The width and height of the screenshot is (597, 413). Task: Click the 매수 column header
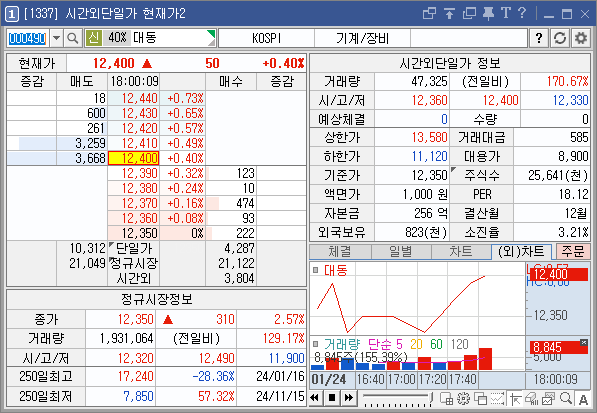(x=231, y=81)
